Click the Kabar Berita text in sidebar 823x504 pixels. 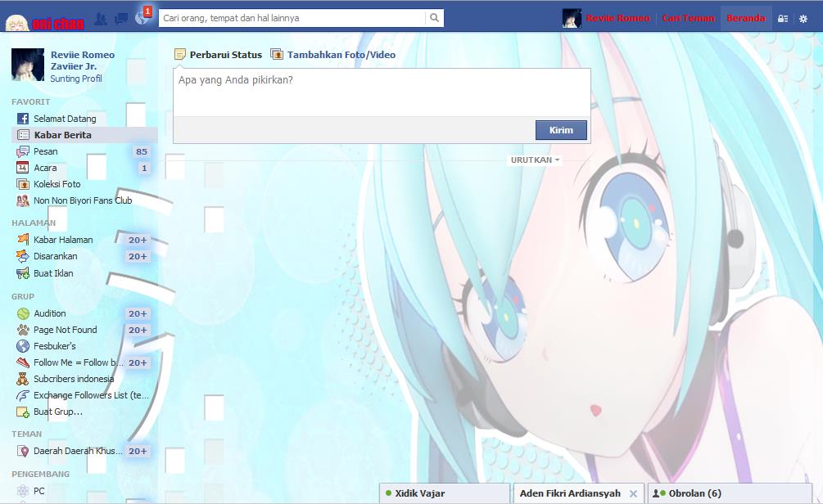tap(62, 135)
